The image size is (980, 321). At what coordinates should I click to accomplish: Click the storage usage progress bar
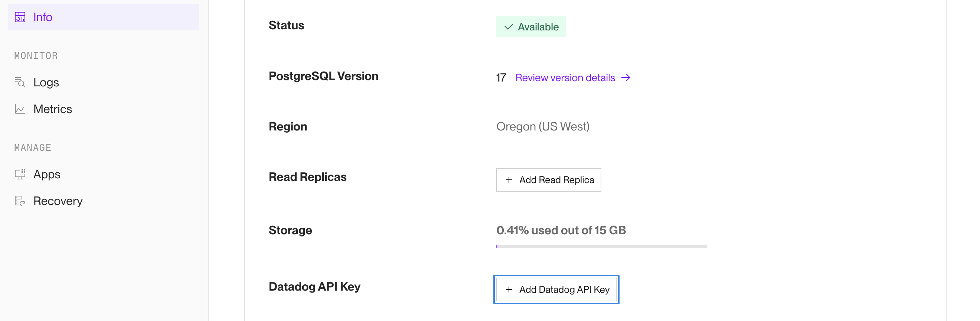pyautogui.click(x=601, y=246)
